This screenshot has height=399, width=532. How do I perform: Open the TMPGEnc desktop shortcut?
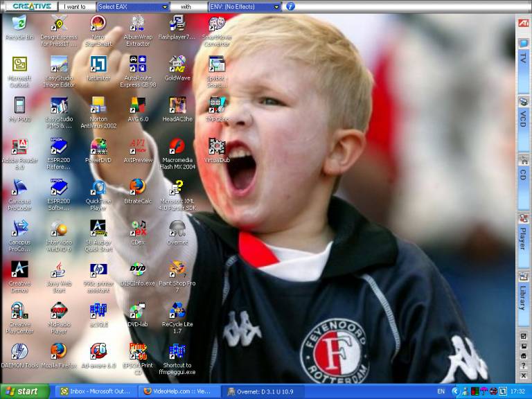(x=217, y=105)
